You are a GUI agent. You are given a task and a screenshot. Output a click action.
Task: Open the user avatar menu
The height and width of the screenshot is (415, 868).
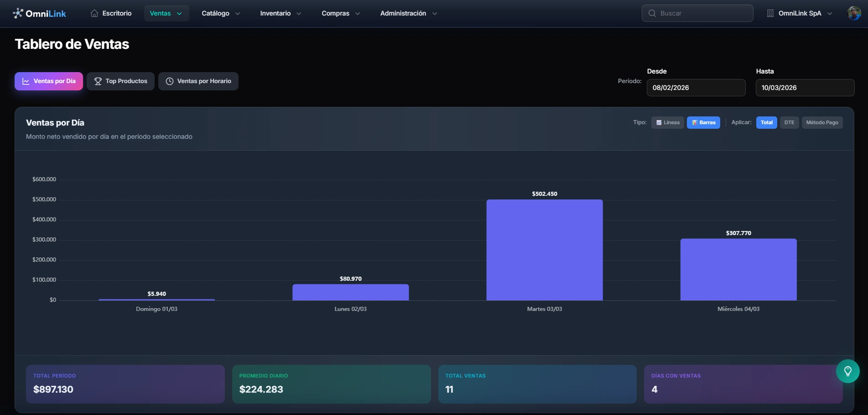854,13
